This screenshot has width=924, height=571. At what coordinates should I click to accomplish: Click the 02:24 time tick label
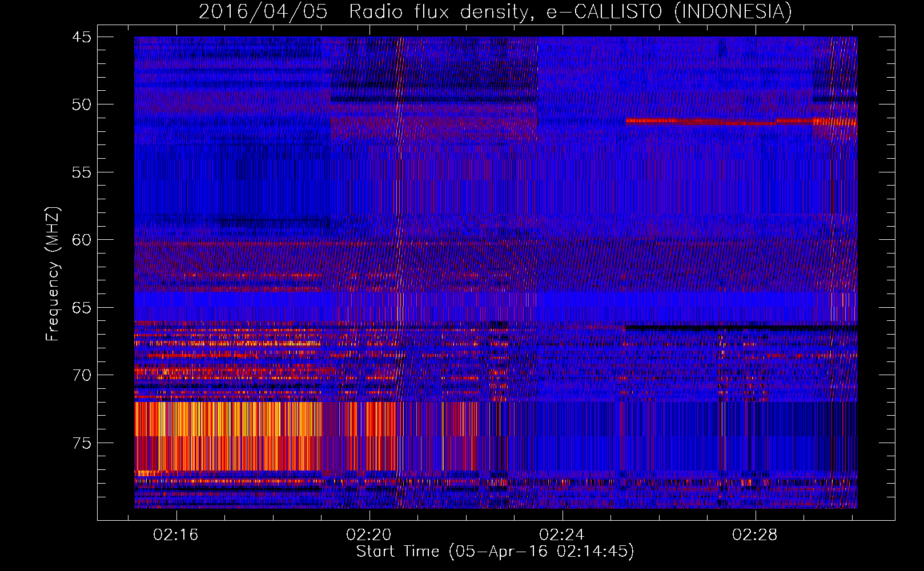point(562,535)
